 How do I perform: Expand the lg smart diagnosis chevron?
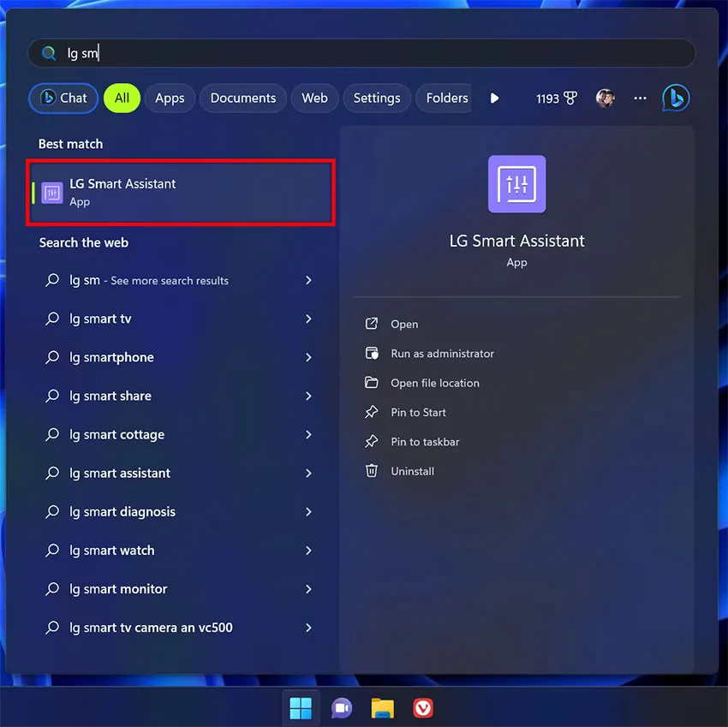pos(308,511)
